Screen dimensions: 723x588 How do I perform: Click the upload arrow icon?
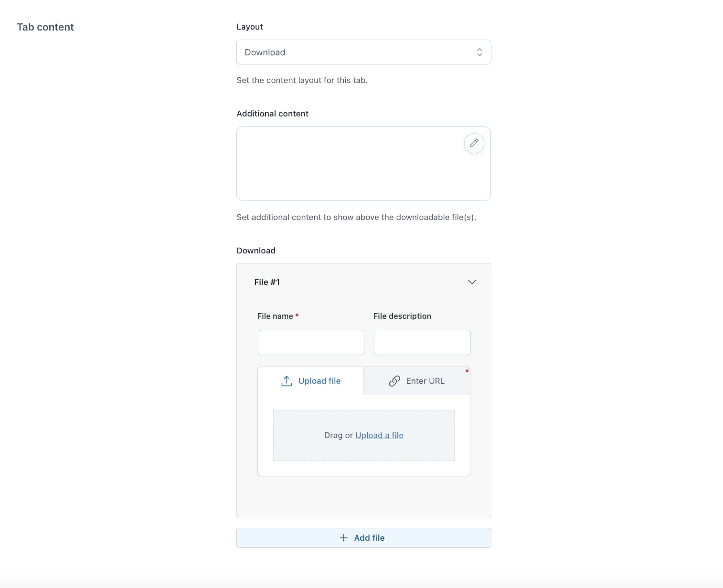(x=287, y=381)
